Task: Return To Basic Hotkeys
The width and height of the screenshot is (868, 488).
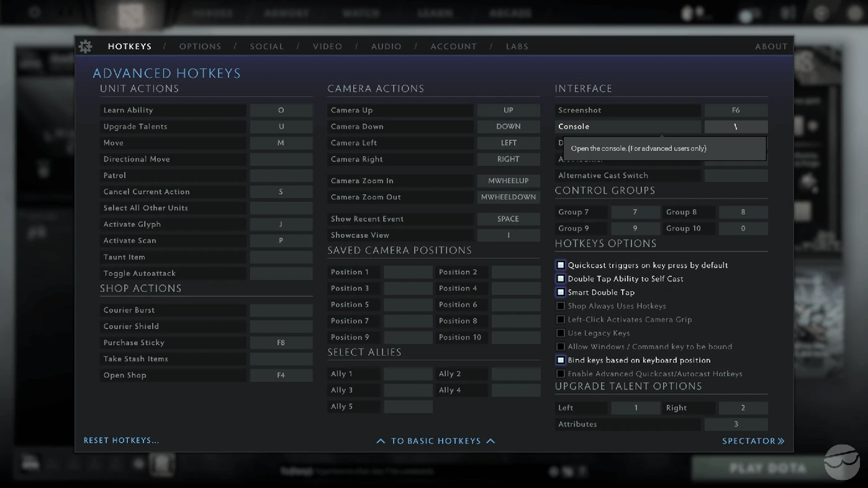Action: click(436, 441)
